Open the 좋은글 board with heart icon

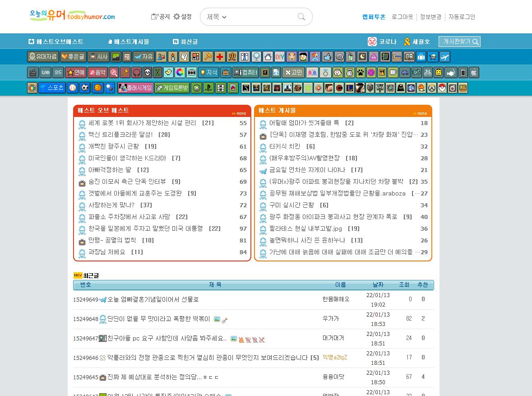pos(73,57)
